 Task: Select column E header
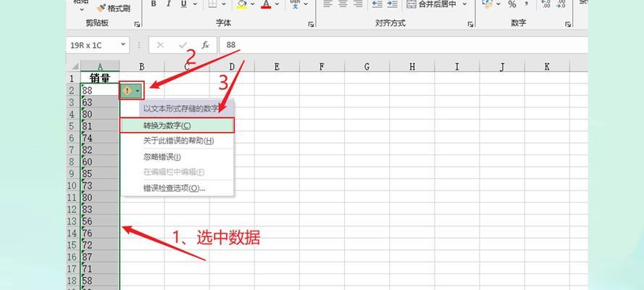click(x=277, y=66)
